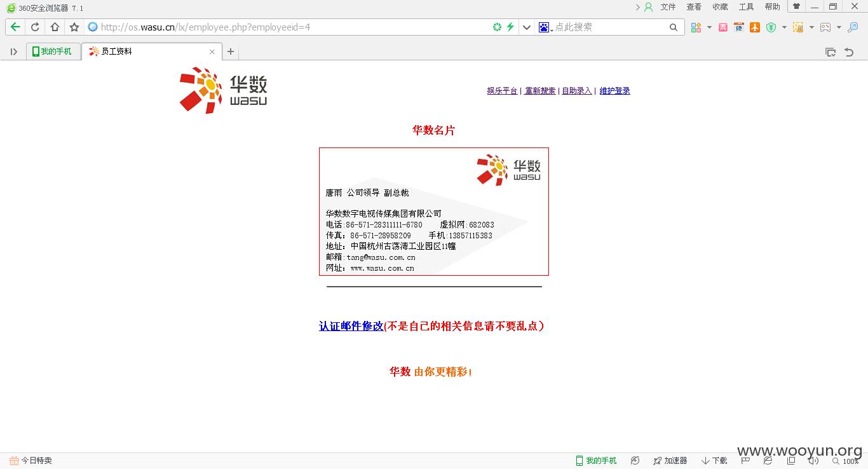Open the 帮助 menu

[x=772, y=7]
